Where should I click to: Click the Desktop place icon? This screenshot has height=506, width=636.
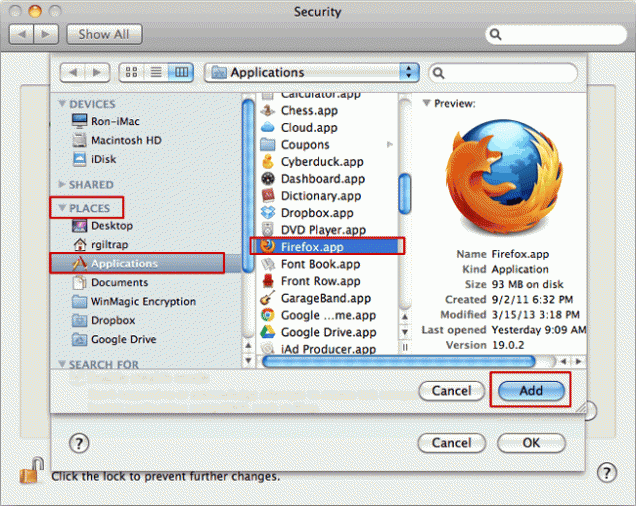[79, 226]
